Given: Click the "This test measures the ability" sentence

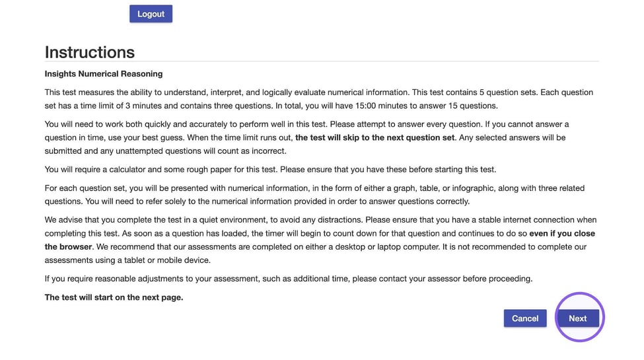Looking at the screenshot, I should pos(227,92).
